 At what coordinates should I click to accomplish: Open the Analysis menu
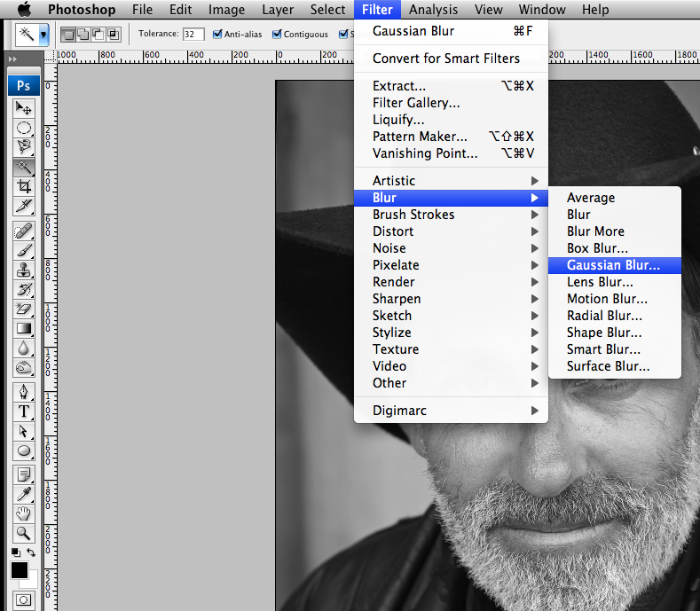[433, 10]
